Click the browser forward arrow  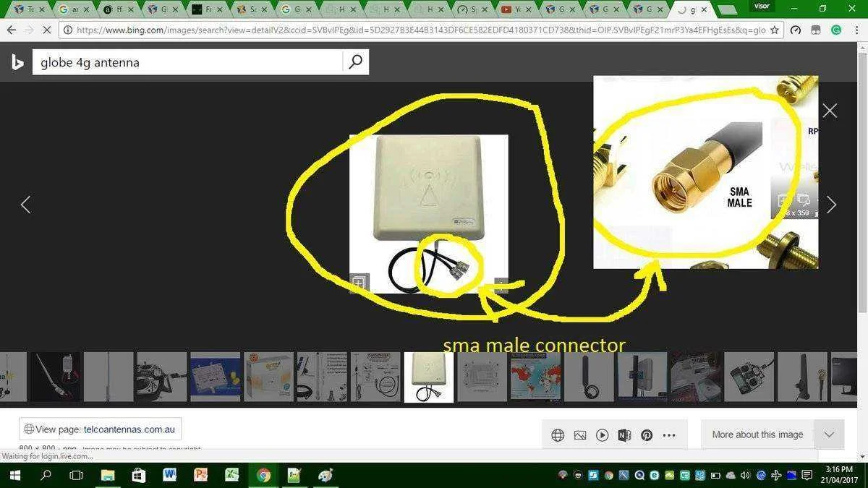(x=31, y=30)
